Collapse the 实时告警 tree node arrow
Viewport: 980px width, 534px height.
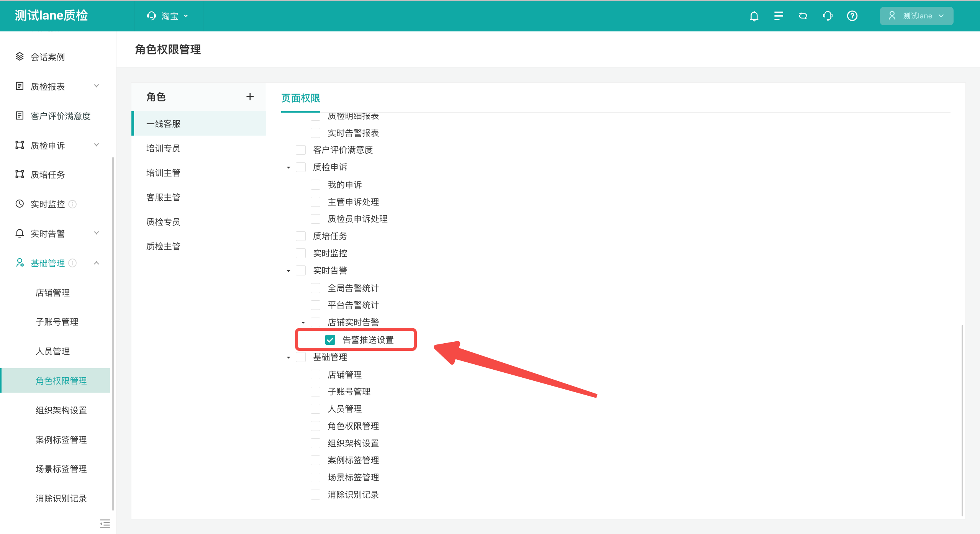288,271
